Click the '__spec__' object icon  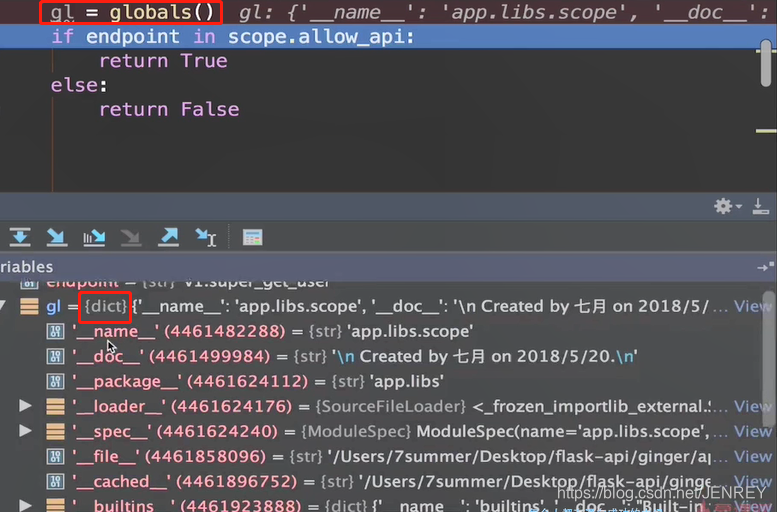[56, 431]
